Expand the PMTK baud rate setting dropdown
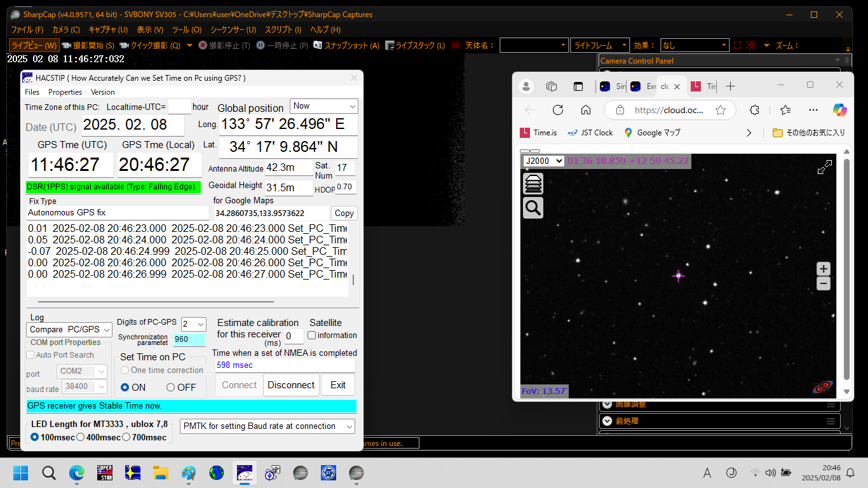Image resolution: width=868 pixels, height=488 pixels. click(268, 426)
